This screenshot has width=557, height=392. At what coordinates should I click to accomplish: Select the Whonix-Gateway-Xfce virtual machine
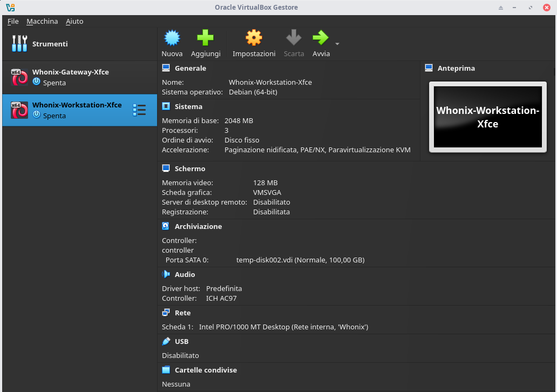pos(70,77)
